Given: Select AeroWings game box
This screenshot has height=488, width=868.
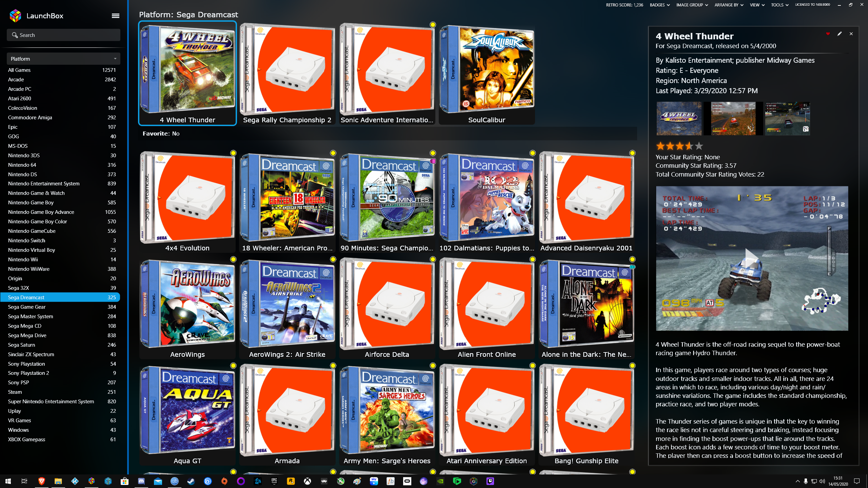Looking at the screenshot, I should point(188,308).
